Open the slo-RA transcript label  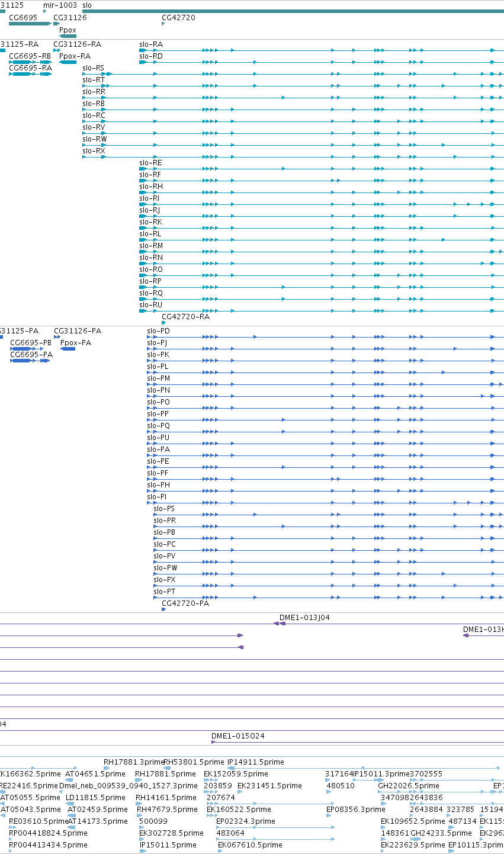click(151, 44)
